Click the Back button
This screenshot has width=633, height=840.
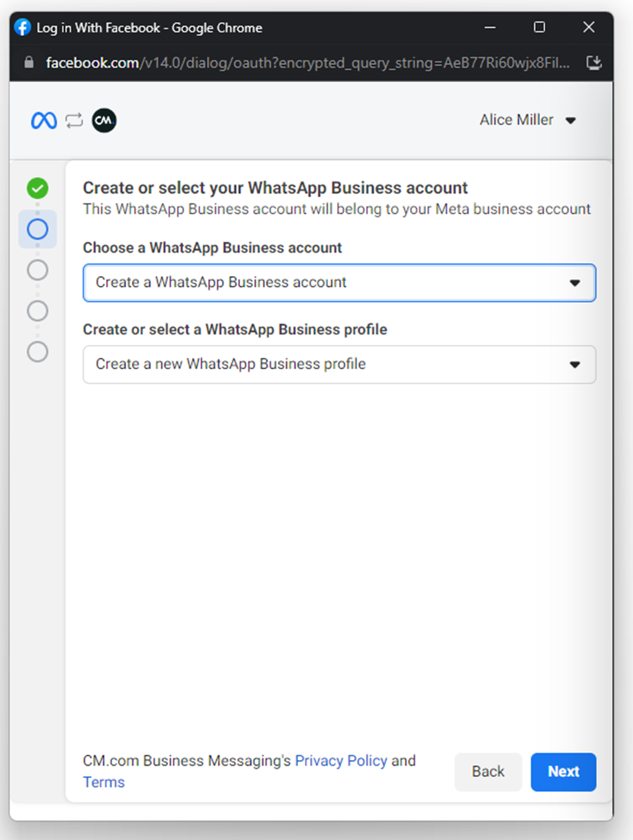(488, 772)
